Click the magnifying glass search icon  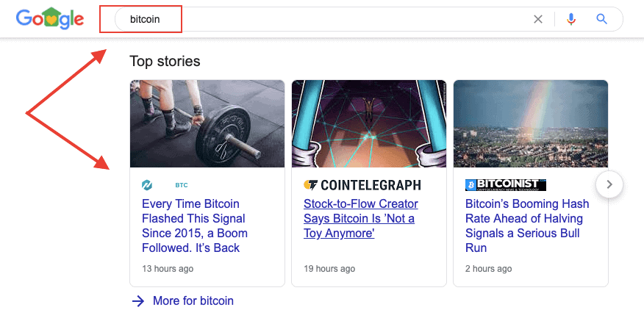click(x=602, y=19)
